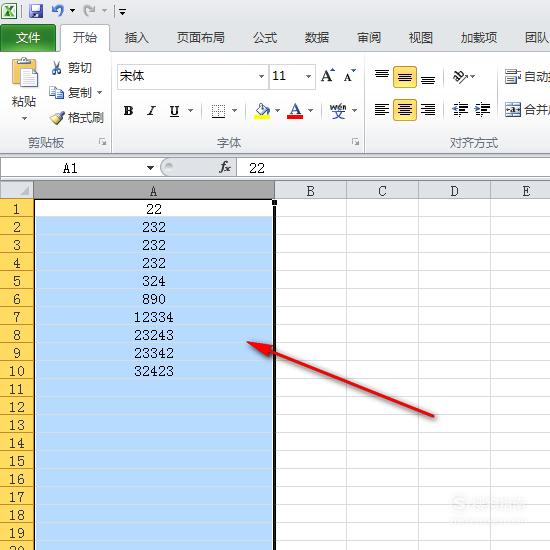Open the font color dropdown arrow
The height and width of the screenshot is (550, 550).
[x=310, y=111]
